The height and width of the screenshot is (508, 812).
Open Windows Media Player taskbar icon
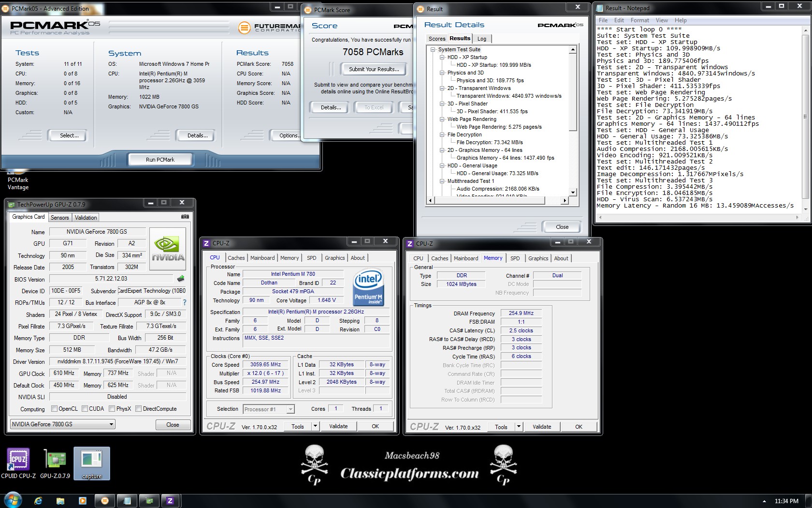[82, 501]
